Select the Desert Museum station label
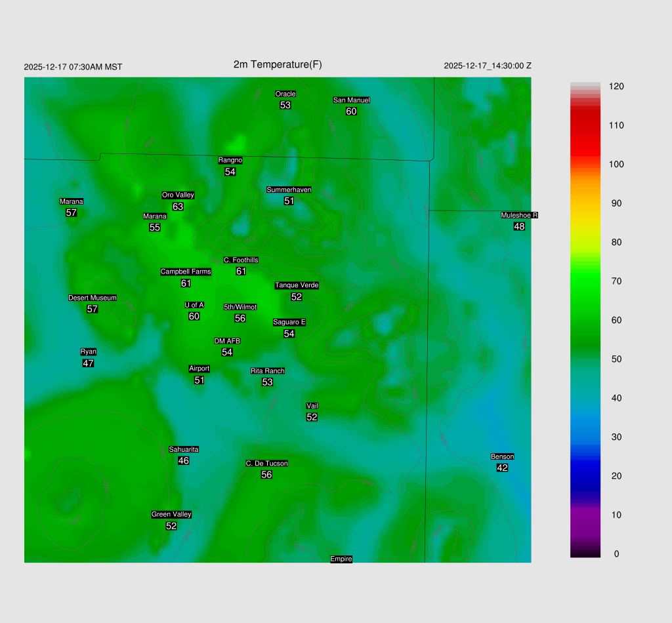672x623 pixels. click(93, 298)
